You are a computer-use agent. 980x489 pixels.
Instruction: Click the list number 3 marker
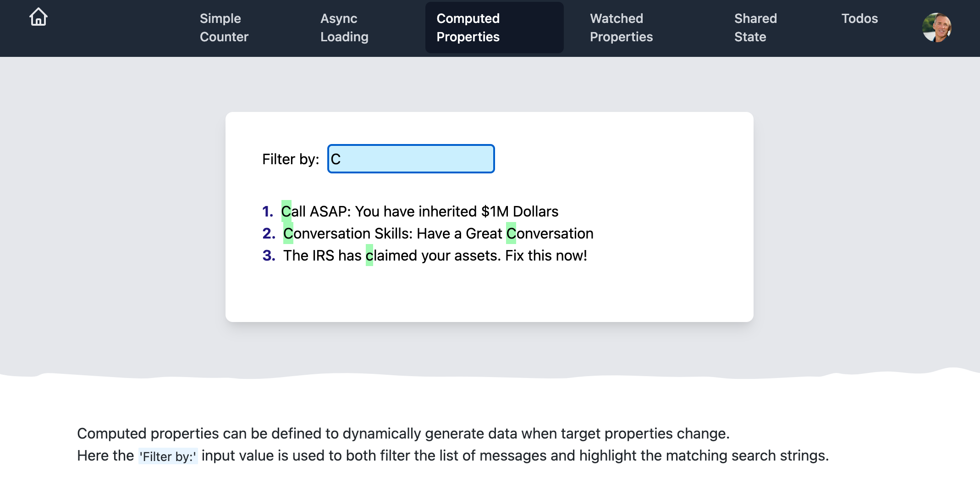[x=269, y=256]
